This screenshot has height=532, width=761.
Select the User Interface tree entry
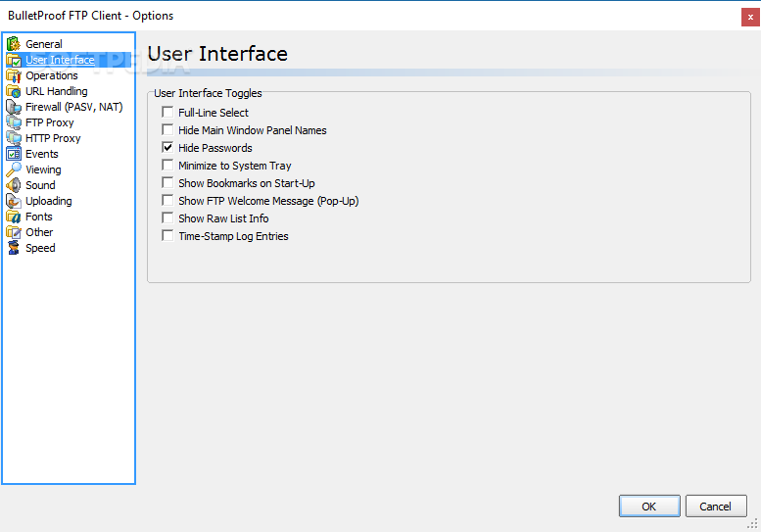coord(60,60)
